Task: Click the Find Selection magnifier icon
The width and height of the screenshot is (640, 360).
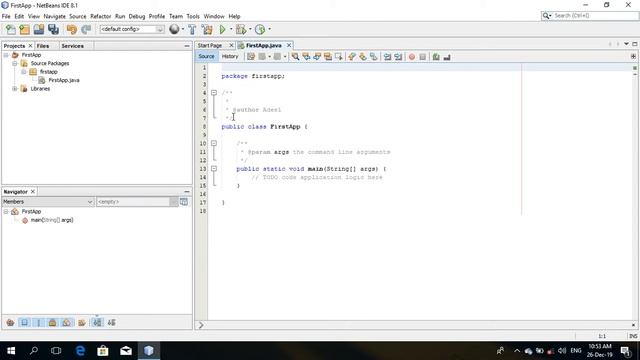Action: tap(295, 57)
